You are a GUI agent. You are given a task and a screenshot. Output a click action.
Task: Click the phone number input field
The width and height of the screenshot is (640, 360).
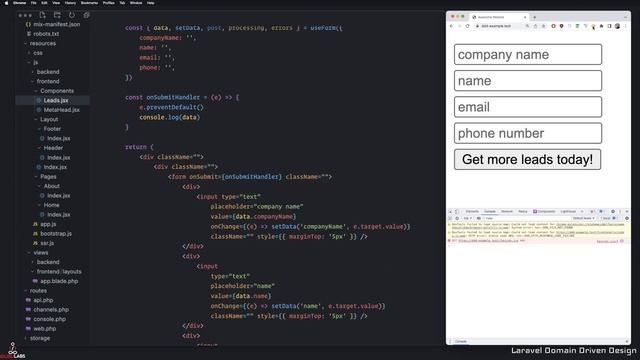[x=528, y=133]
